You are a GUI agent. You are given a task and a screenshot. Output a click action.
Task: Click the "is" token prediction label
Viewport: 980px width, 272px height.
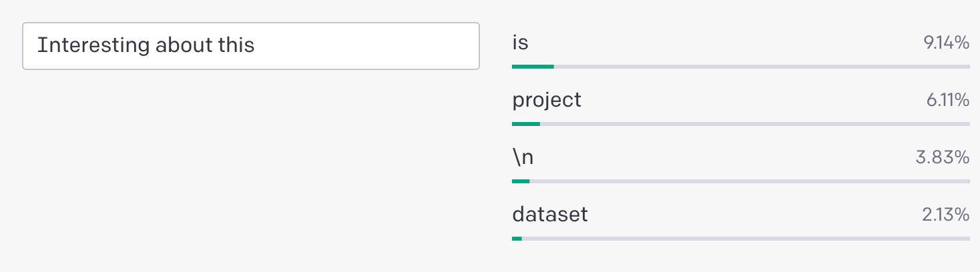coord(520,43)
